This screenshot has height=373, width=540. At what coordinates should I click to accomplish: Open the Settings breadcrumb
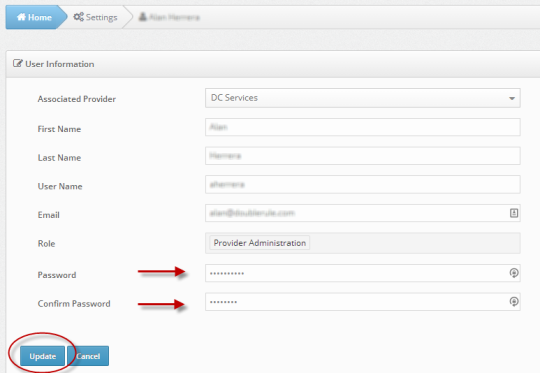95,17
